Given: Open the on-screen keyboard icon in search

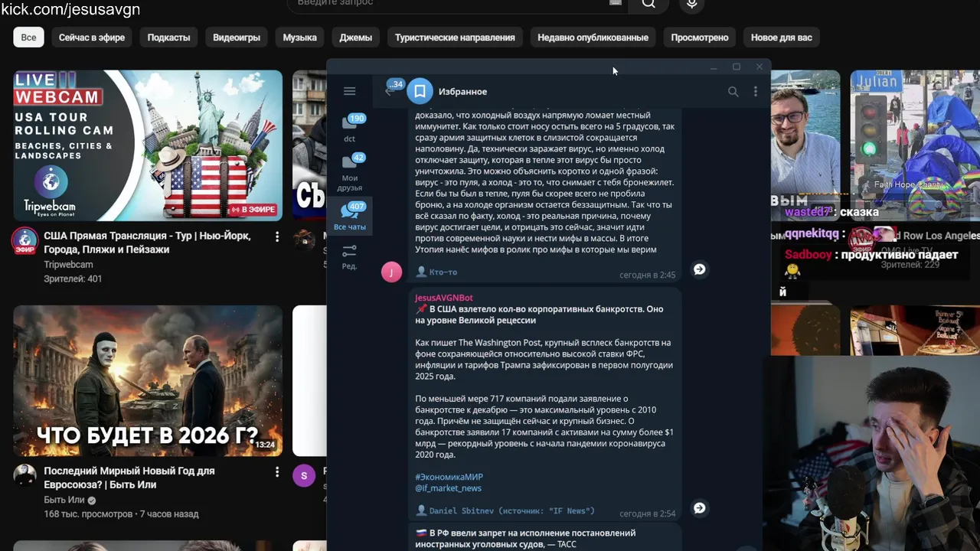Looking at the screenshot, I should [x=616, y=3].
